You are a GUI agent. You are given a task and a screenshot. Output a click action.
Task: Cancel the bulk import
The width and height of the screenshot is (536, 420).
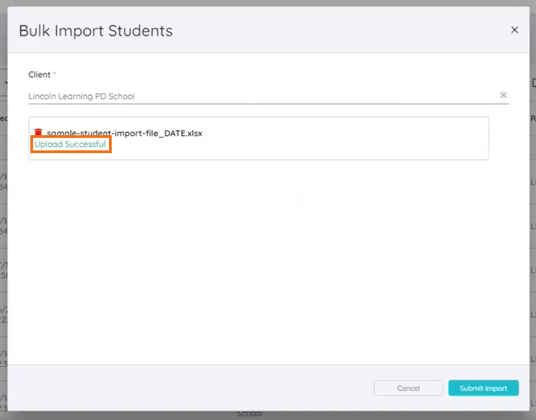408,388
